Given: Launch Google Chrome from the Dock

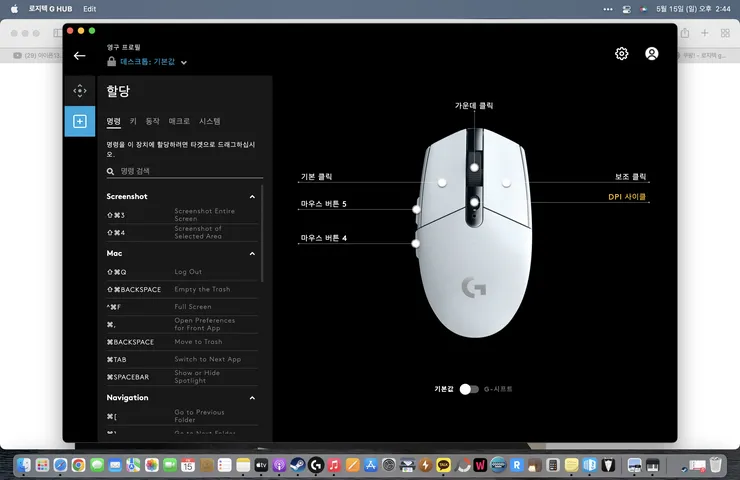Looking at the screenshot, I should tap(78, 465).
